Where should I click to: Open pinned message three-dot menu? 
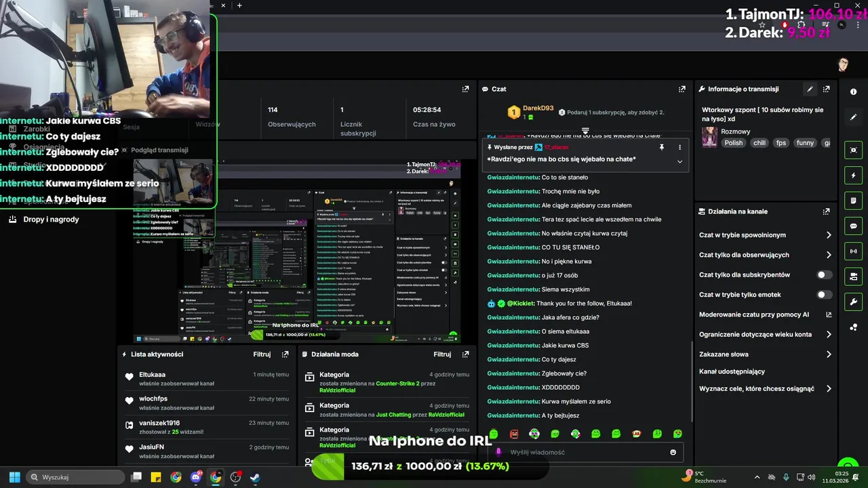tap(679, 147)
